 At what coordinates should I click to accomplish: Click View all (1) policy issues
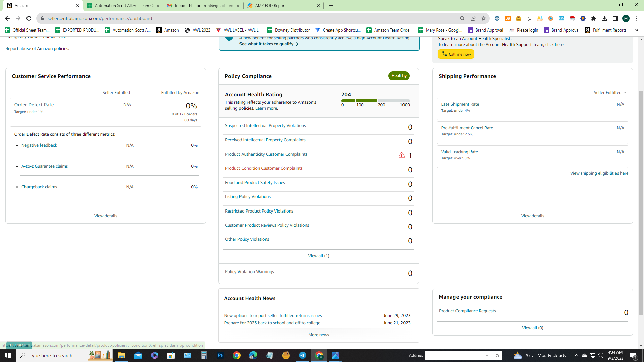319,256
